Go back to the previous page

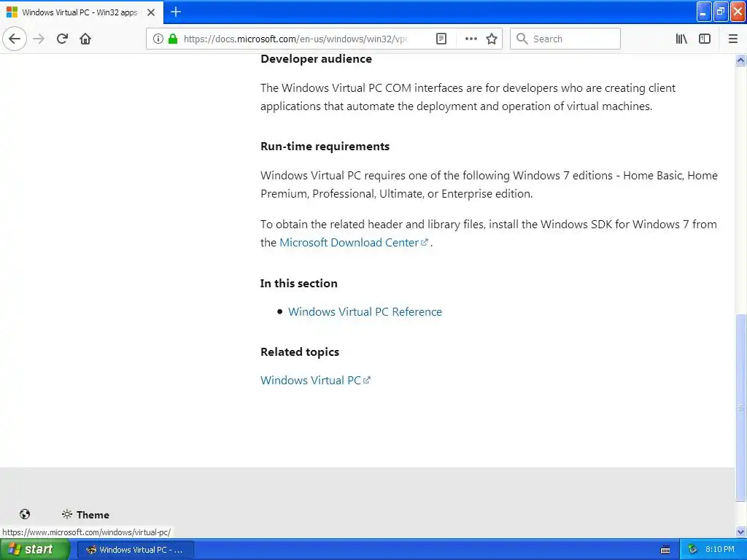15,39
